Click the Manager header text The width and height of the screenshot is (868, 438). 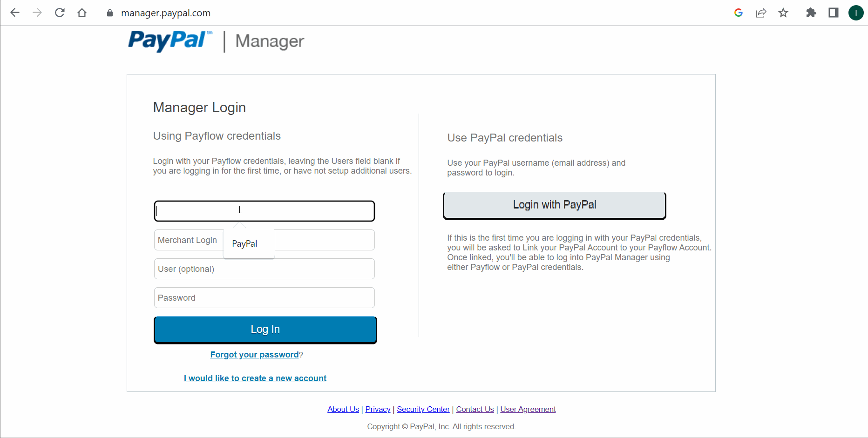pos(270,41)
